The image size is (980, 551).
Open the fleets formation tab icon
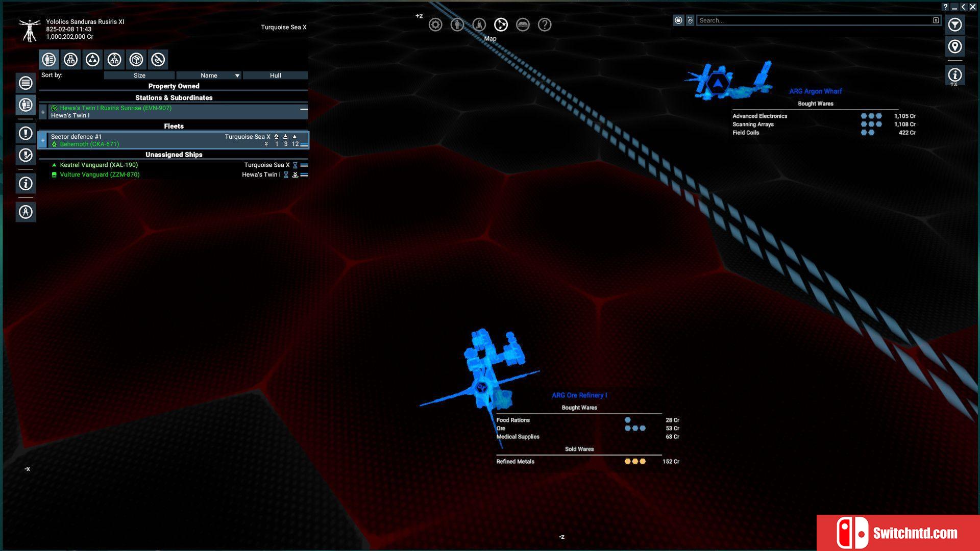coord(92,60)
